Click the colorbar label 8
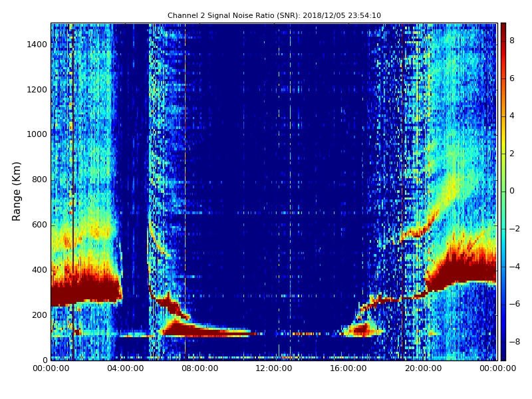532x399 pixels. [512, 41]
